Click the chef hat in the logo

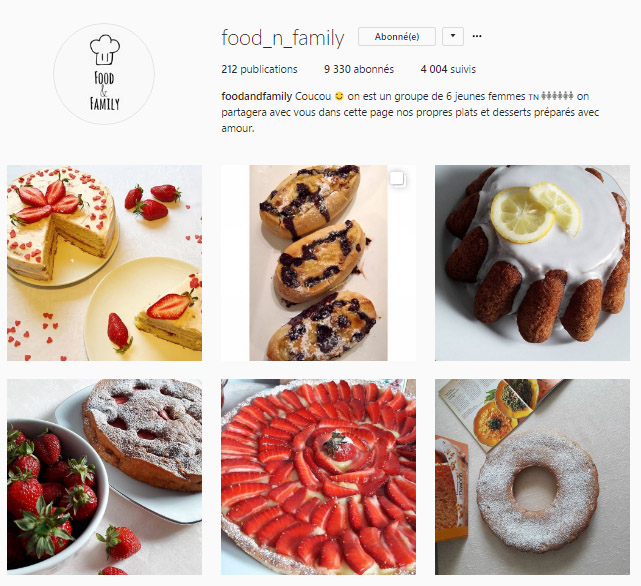click(105, 49)
